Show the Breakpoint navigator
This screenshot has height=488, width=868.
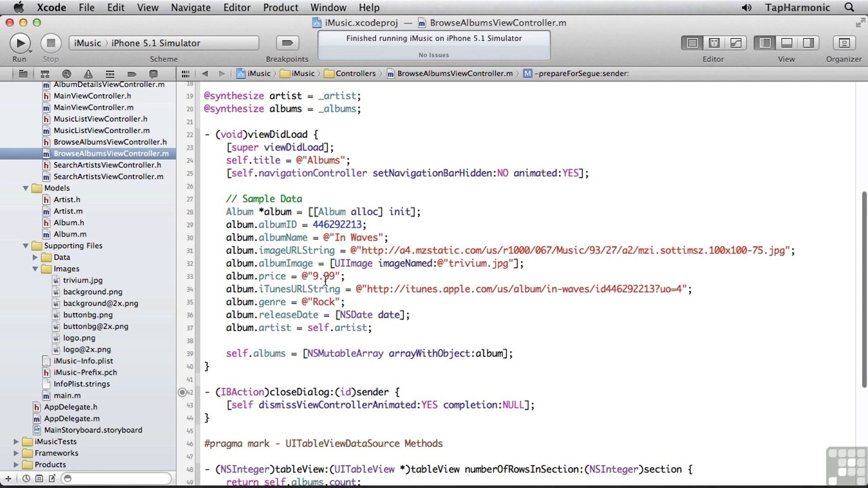132,74
